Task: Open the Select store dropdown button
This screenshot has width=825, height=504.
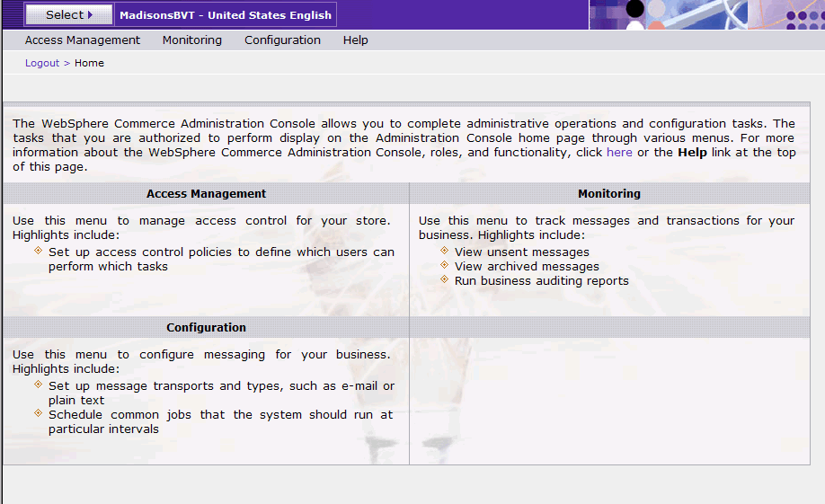Action: [69, 14]
